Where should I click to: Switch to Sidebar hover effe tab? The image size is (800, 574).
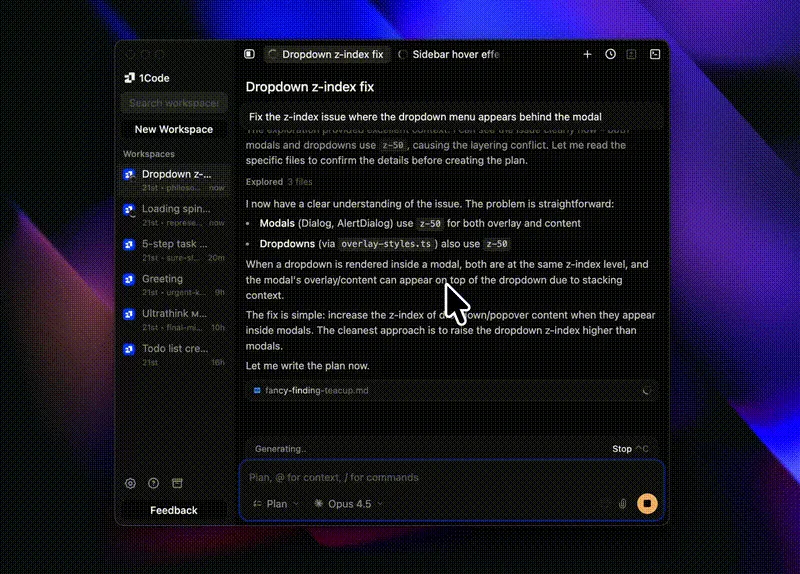[449, 54]
